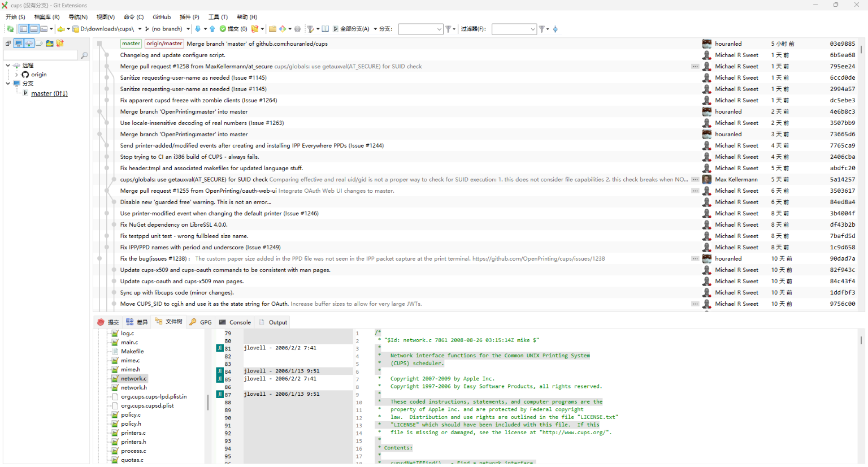
Task: Toggle the remotes cloud icon in left panel
Action: 29,43
